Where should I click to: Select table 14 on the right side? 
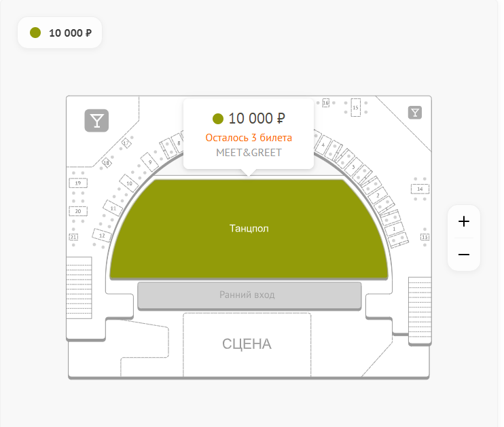tap(420, 188)
